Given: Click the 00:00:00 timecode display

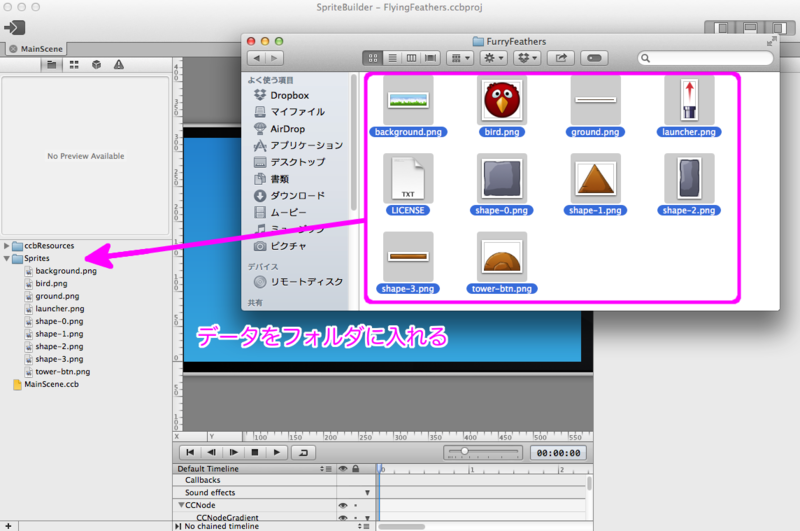Looking at the screenshot, I should coord(558,453).
